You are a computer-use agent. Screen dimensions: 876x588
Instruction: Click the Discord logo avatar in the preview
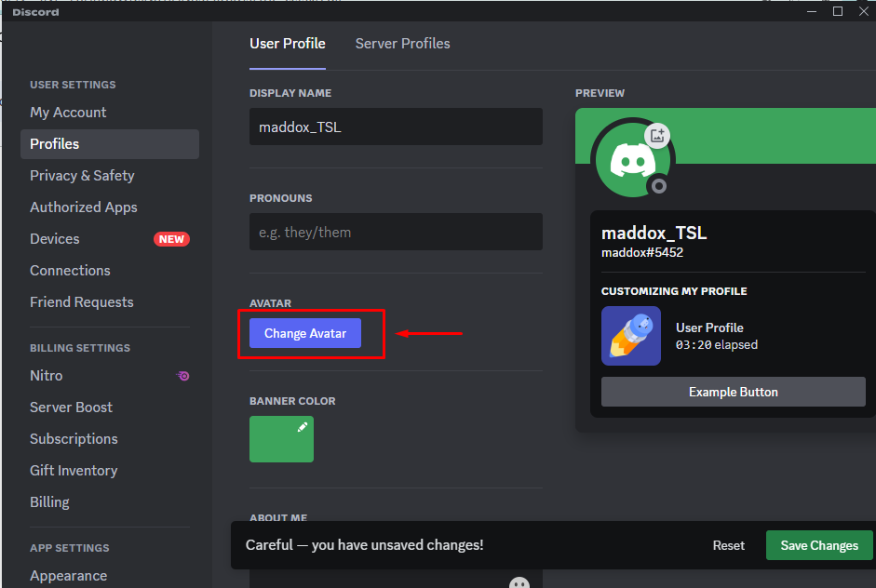[x=633, y=160]
